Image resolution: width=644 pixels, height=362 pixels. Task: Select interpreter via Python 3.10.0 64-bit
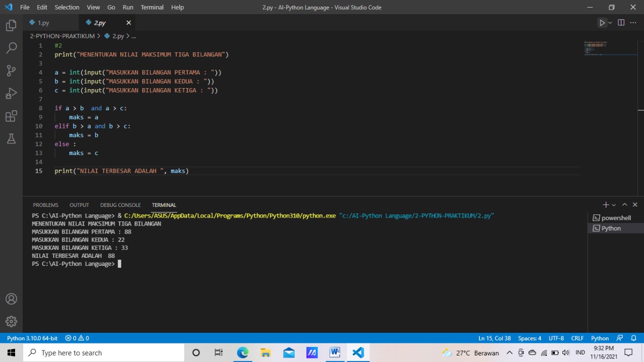pos(32,338)
